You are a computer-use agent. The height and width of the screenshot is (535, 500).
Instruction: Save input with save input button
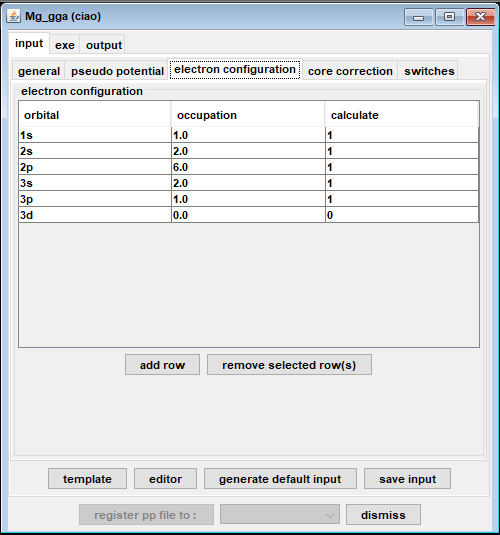(408, 479)
